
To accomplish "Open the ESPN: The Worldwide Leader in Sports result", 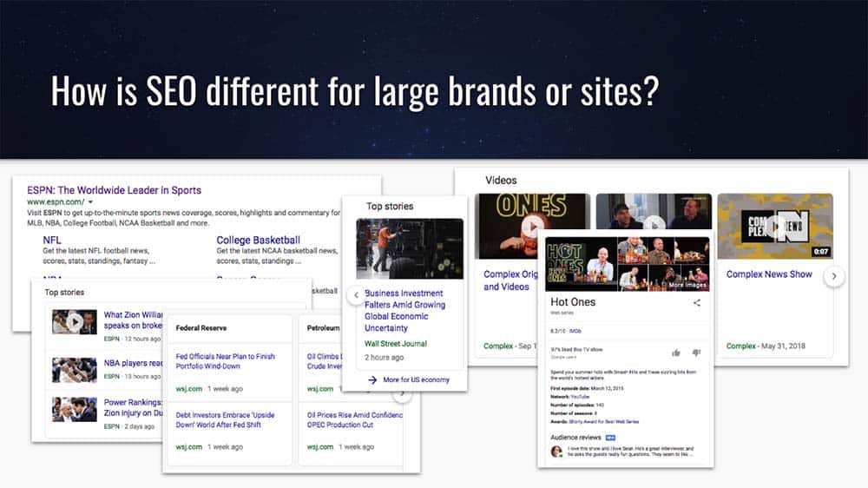I will point(114,190).
